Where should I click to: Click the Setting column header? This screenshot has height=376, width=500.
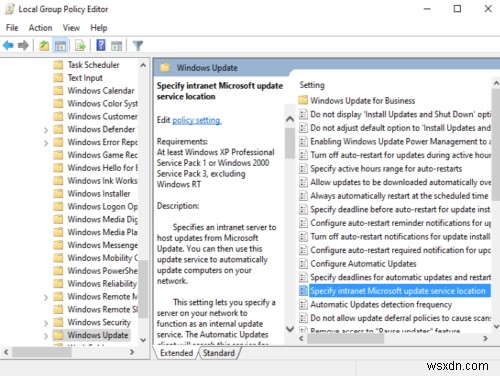tap(312, 85)
